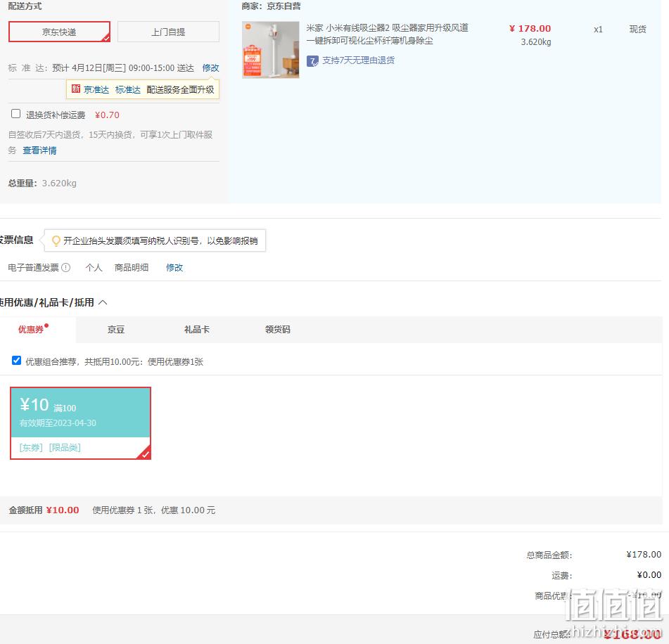Click 支持7天无理由退货 link
This screenshot has height=644, width=669.
(358, 60)
